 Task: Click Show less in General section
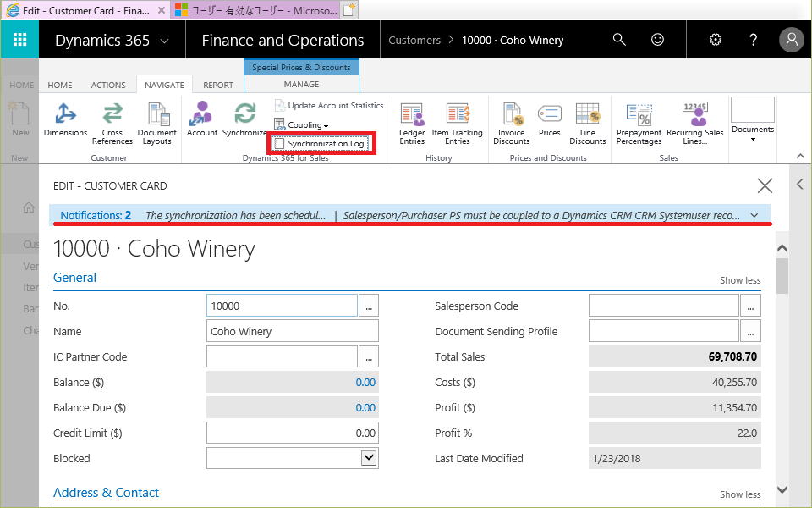coord(740,280)
